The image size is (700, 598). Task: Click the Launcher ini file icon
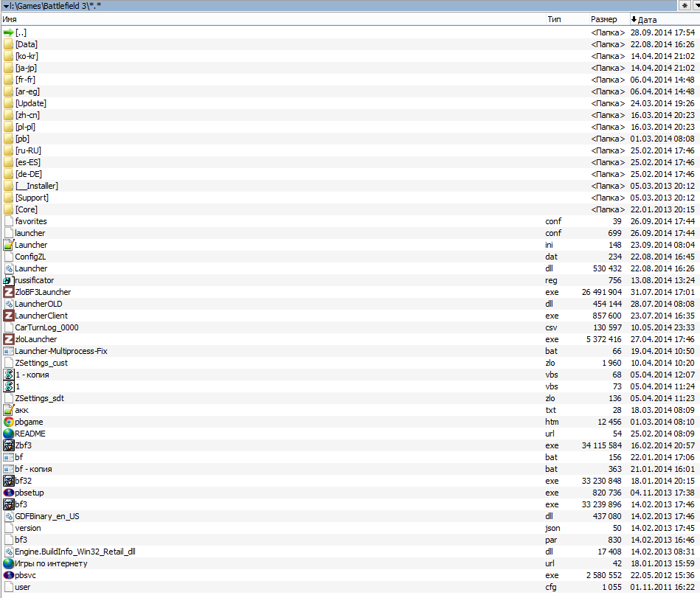tap(8, 245)
